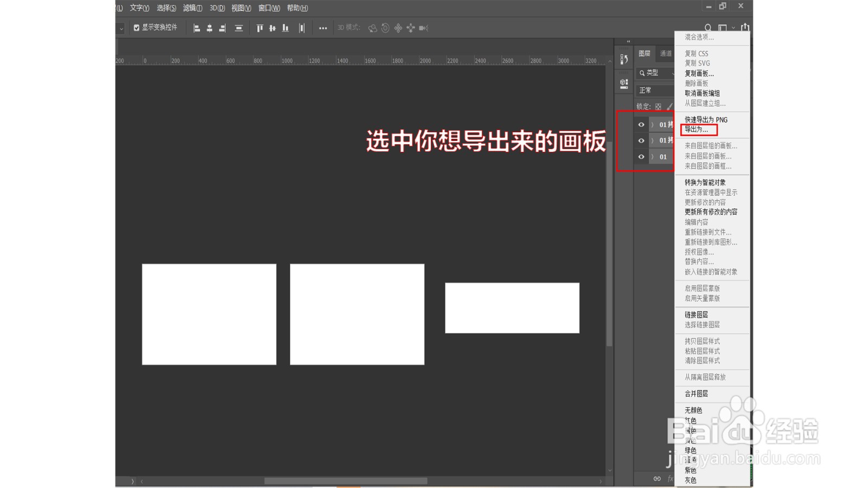
Task: Open the 视图(V) menu
Action: [x=241, y=8]
